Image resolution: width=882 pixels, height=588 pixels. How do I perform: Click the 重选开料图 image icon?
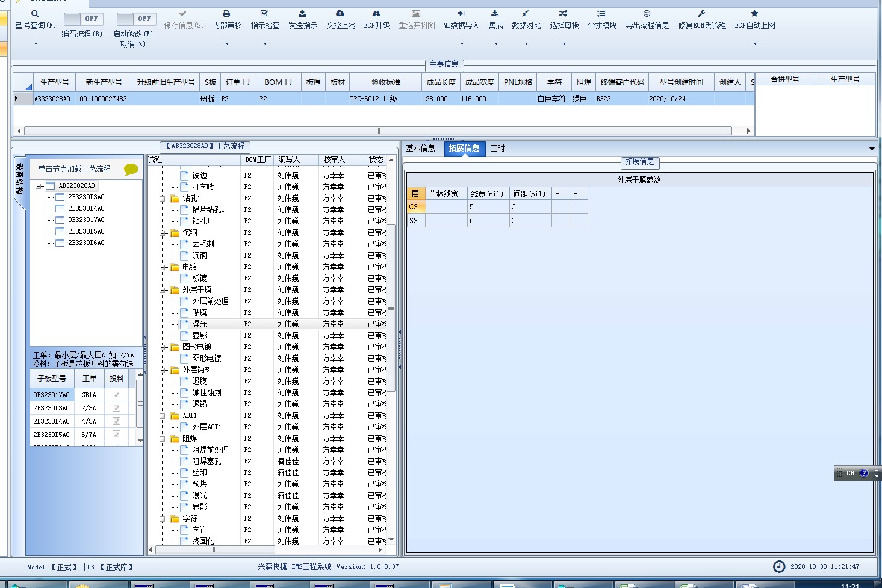416,13
